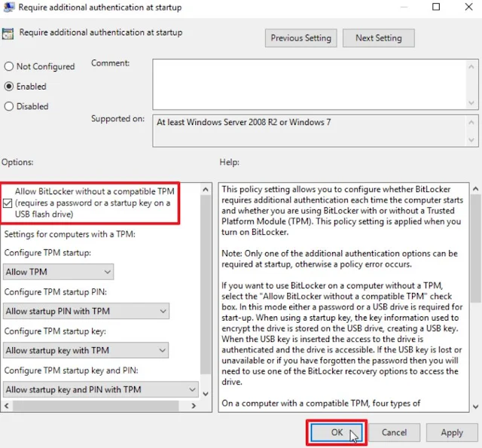Click the Cancel button
This screenshot has width=482, height=448.
click(x=394, y=432)
